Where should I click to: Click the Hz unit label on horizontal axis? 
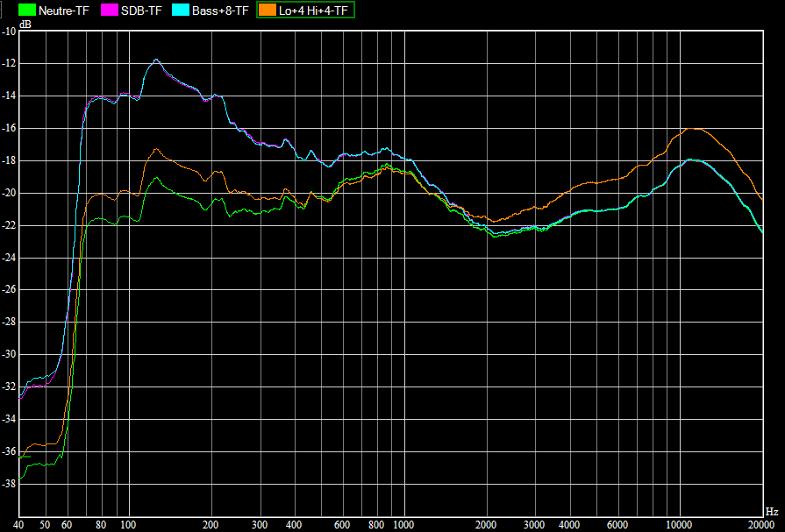[x=771, y=512]
